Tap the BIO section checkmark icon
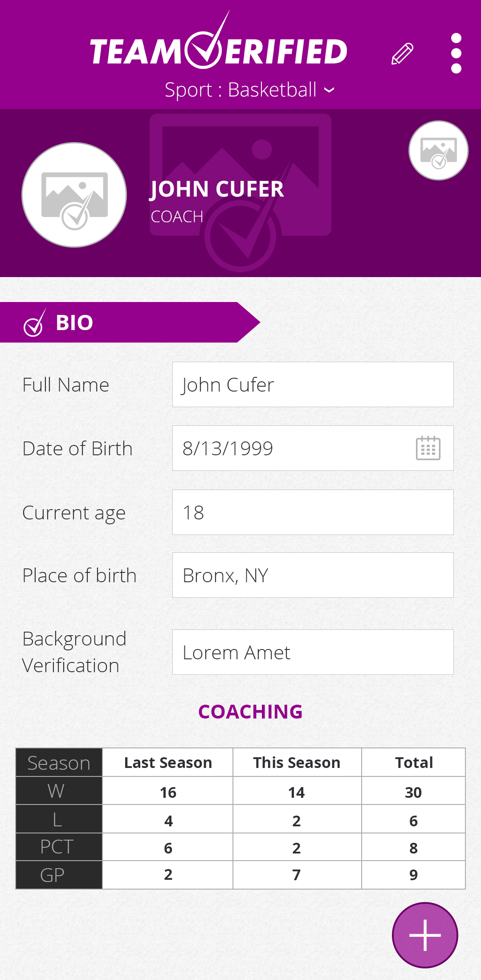The height and width of the screenshot is (980, 481). pos(34,323)
